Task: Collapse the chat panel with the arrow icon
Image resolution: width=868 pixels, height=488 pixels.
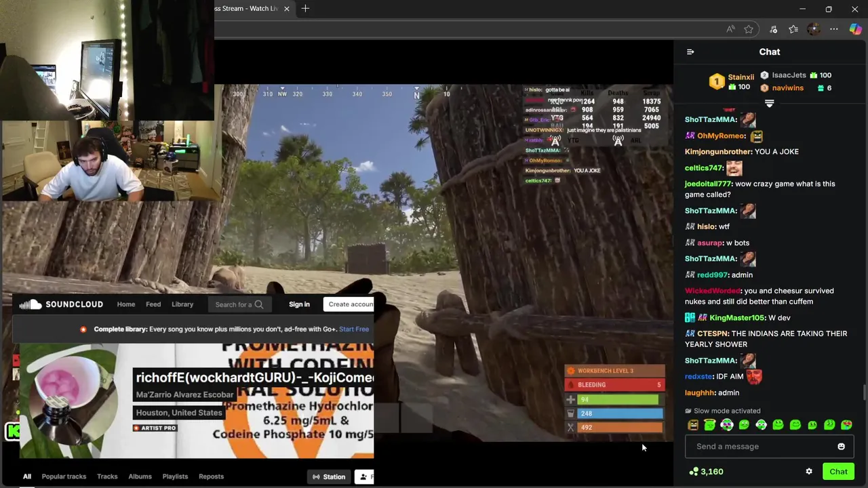Action: click(x=690, y=52)
